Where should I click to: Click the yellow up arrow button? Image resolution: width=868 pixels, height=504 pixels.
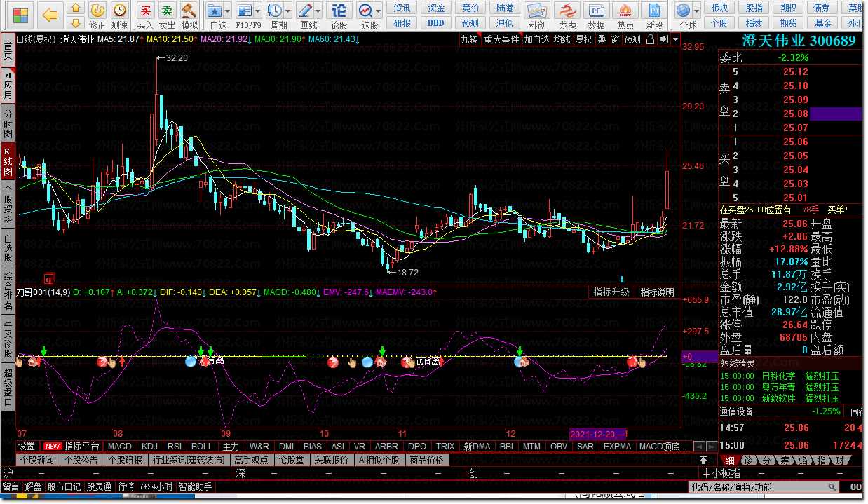pyautogui.click(x=76, y=8)
